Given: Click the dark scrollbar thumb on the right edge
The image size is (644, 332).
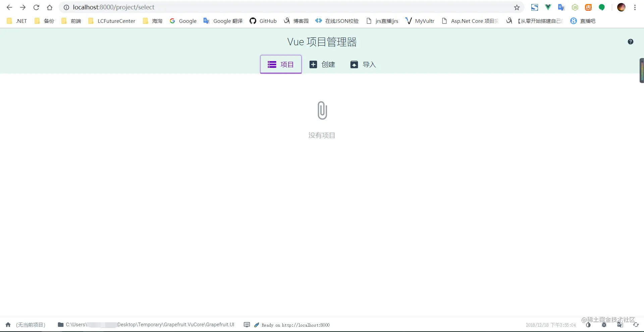Looking at the screenshot, I should [x=642, y=70].
